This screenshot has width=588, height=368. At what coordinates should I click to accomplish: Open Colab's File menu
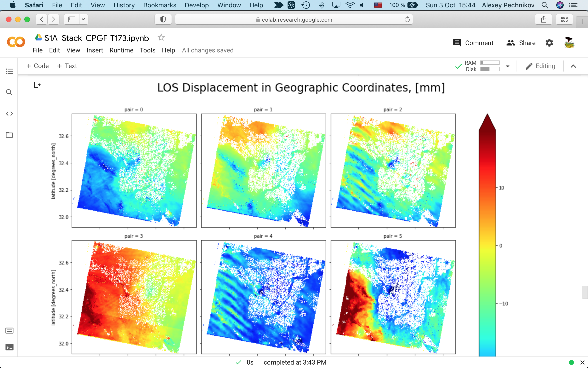click(x=38, y=50)
